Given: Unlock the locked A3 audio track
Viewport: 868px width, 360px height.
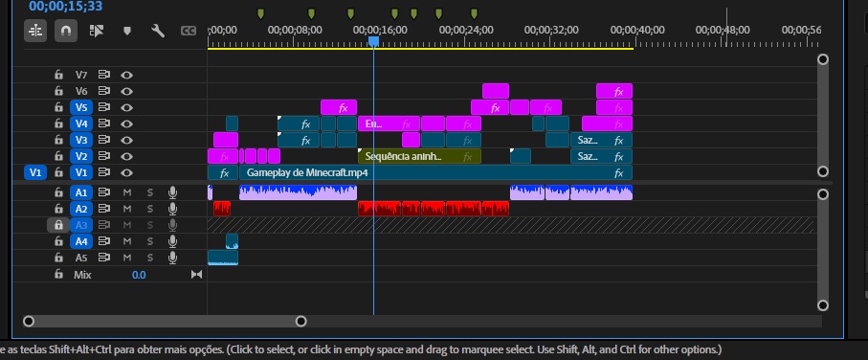Looking at the screenshot, I should [x=58, y=225].
